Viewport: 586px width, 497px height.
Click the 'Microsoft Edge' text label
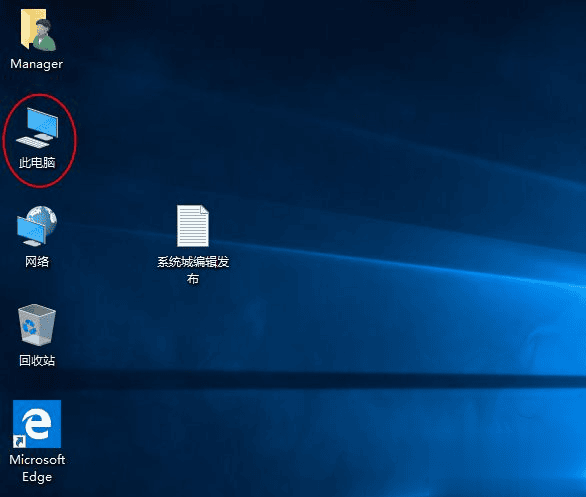click(37, 468)
